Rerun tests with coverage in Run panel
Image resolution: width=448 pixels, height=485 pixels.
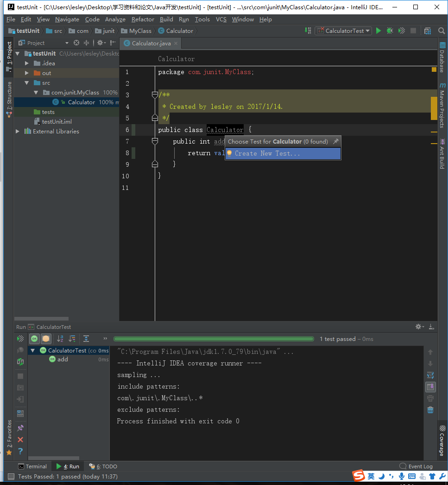(x=20, y=339)
